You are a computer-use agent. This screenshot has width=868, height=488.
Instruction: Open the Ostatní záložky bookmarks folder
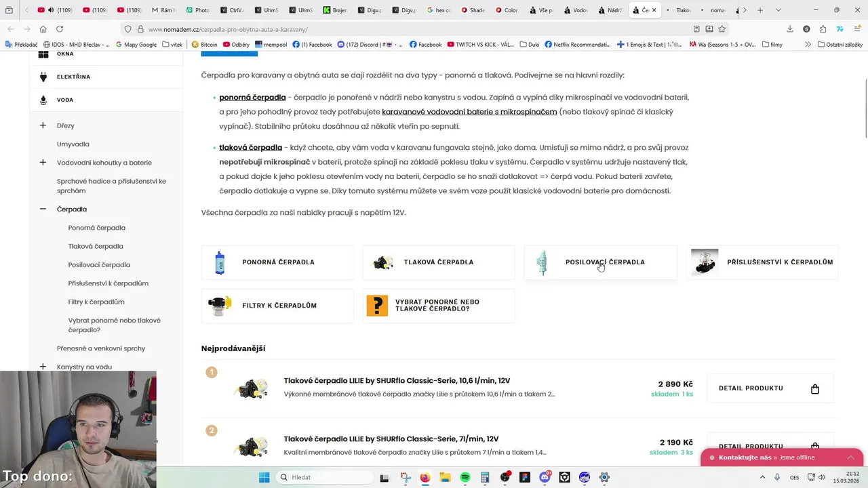click(x=840, y=44)
